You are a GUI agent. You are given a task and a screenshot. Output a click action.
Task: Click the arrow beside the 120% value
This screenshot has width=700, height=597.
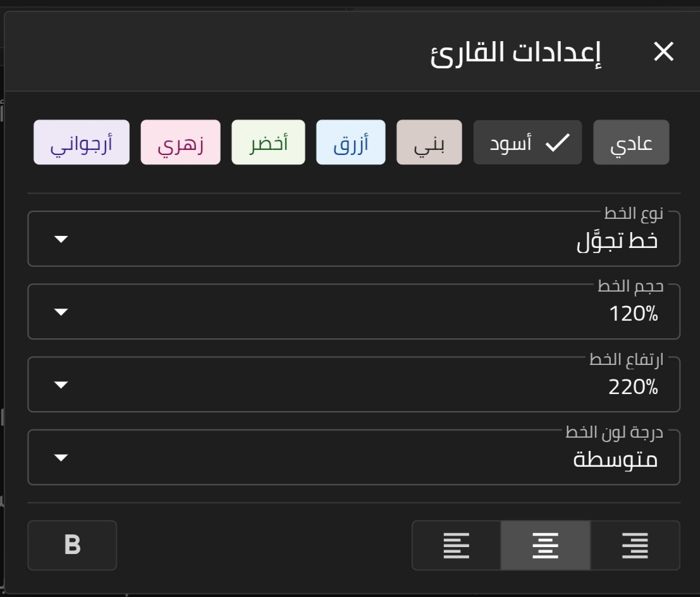click(x=61, y=312)
